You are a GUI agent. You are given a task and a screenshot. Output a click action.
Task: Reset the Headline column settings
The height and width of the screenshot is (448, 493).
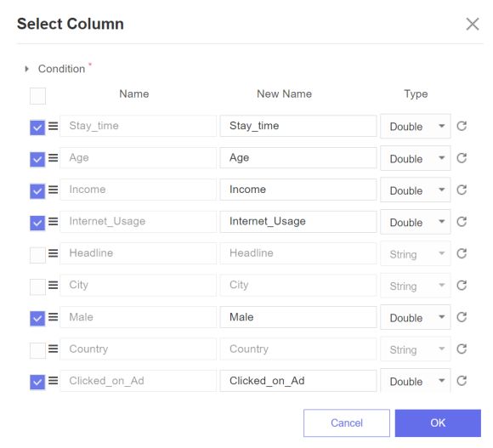tap(462, 253)
